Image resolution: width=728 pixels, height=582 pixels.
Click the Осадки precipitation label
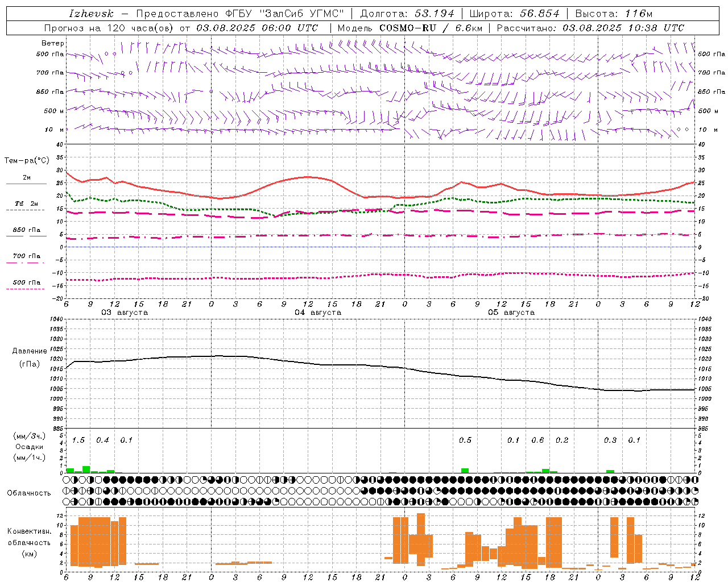coord(29,447)
